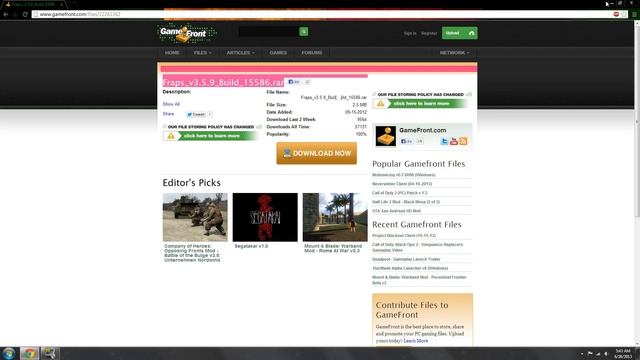The width and height of the screenshot is (640, 360).
Task: Click the Chrome icon in taskbar
Action: (x=29, y=353)
